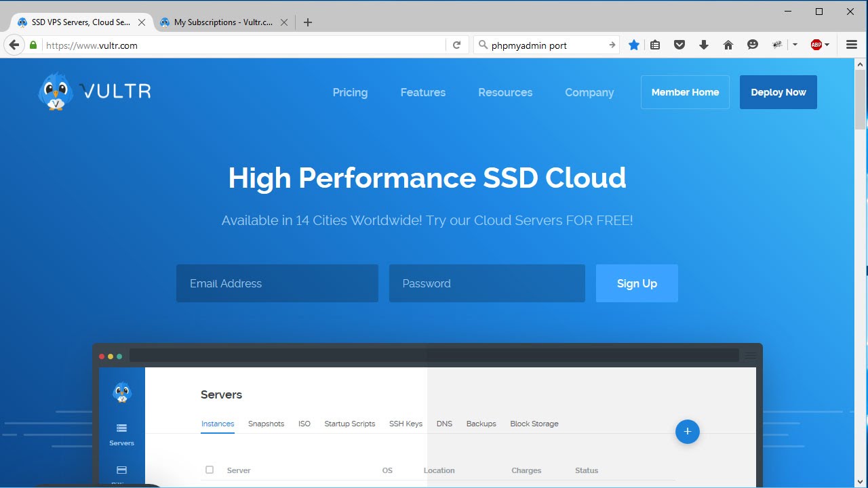Click the chat smiley face icon

(753, 45)
